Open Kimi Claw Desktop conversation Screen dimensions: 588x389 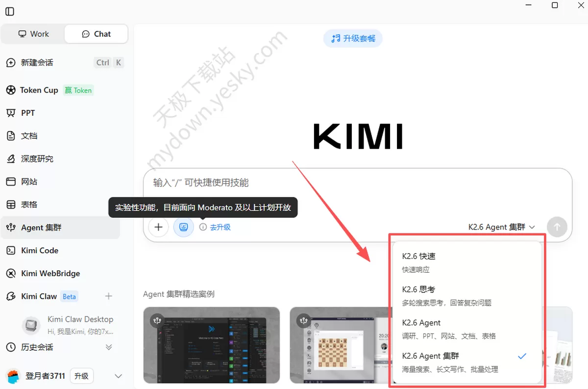[69, 325]
